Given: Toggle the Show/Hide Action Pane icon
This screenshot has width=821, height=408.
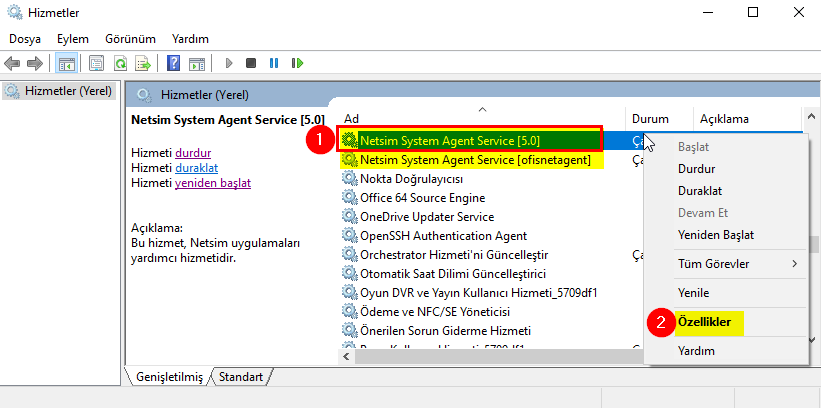Looking at the screenshot, I should pyautogui.click(x=197, y=64).
